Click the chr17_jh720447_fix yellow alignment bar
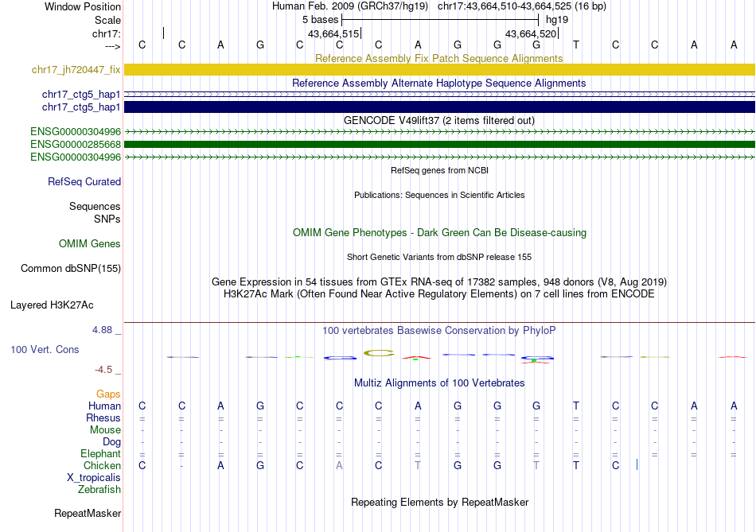This screenshot has width=756, height=532. coord(439,69)
